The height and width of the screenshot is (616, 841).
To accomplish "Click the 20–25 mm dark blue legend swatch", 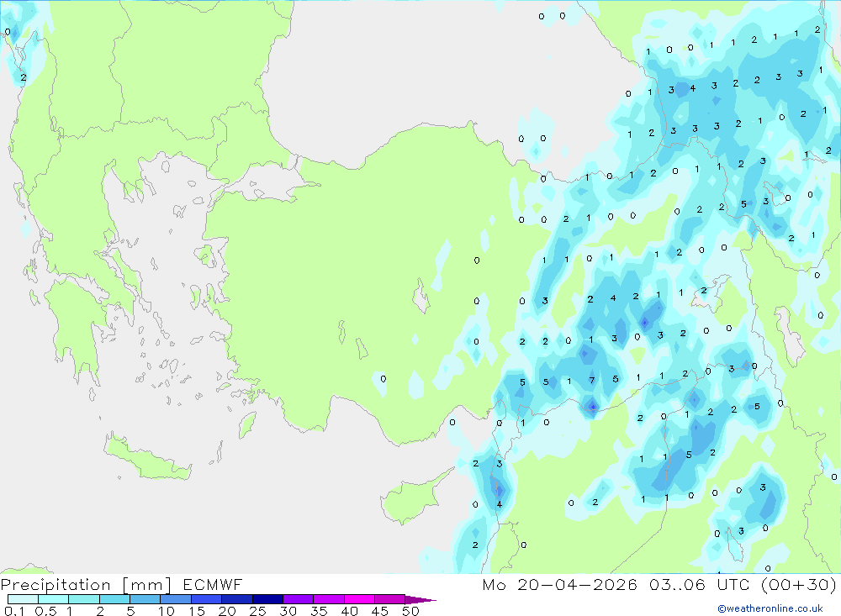I will click(x=237, y=599).
